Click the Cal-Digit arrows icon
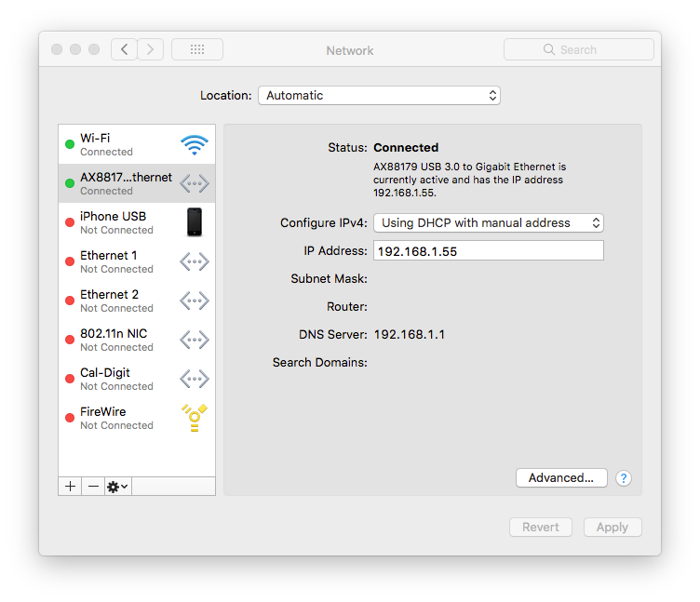This screenshot has width=700, height=602. tap(195, 379)
